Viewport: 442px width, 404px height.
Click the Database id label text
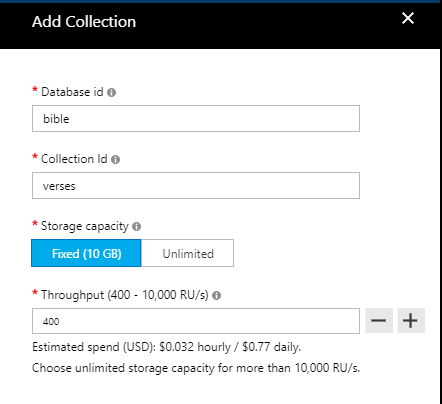click(x=72, y=92)
